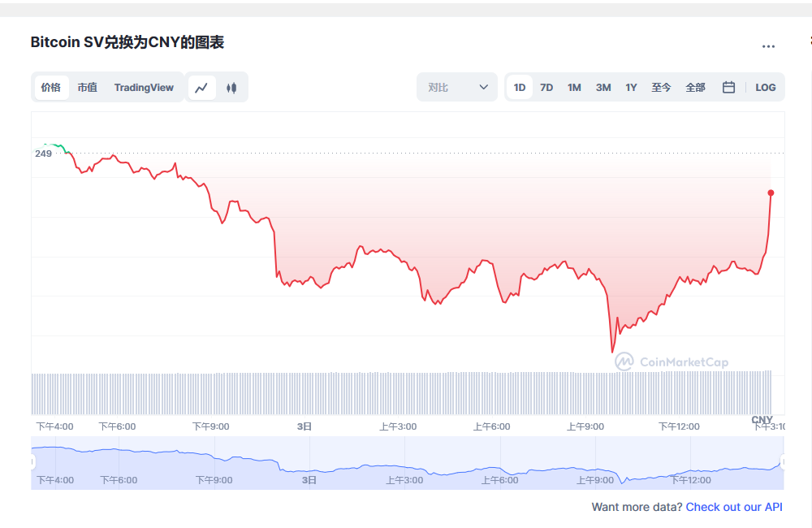Image resolution: width=812 pixels, height=528 pixels.
Task: Click the 上午9:00 label on main chart axis
Action: click(585, 426)
